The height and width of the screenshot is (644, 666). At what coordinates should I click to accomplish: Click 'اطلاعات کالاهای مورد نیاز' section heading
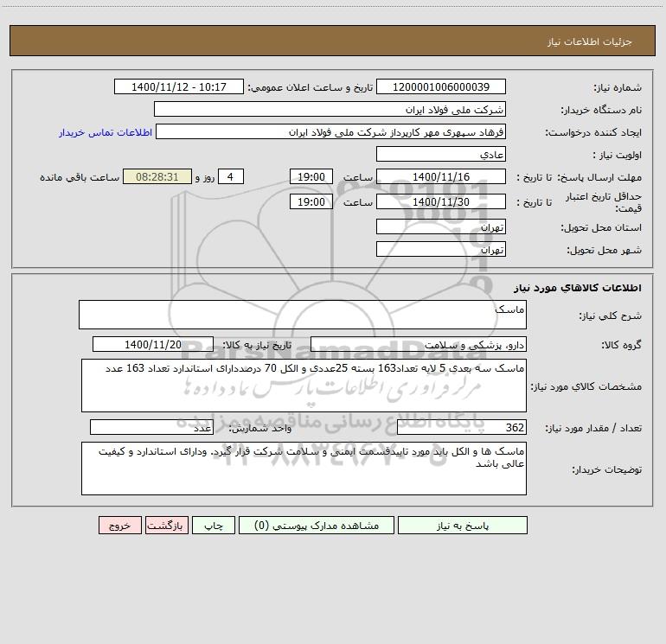[578, 288]
